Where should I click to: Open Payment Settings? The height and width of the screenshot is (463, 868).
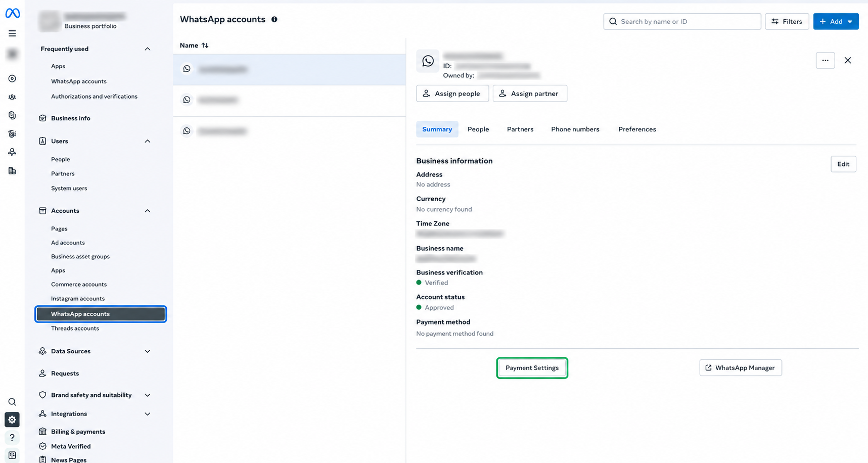532,368
